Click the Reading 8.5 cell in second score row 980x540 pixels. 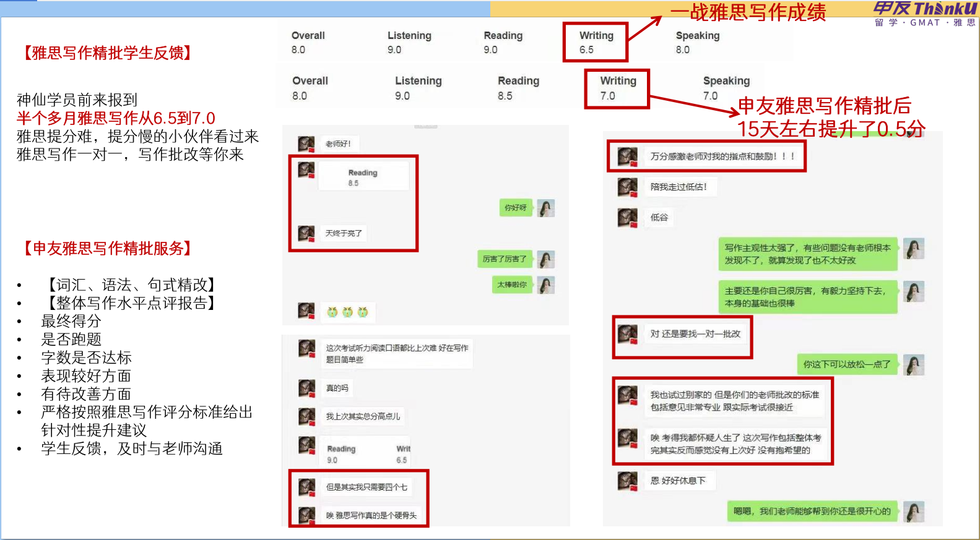point(518,88)
